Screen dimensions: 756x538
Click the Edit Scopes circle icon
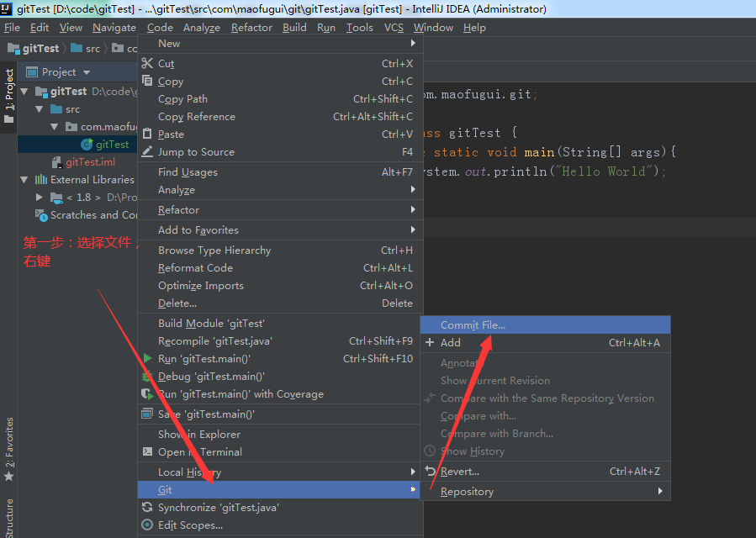point(147,525)
